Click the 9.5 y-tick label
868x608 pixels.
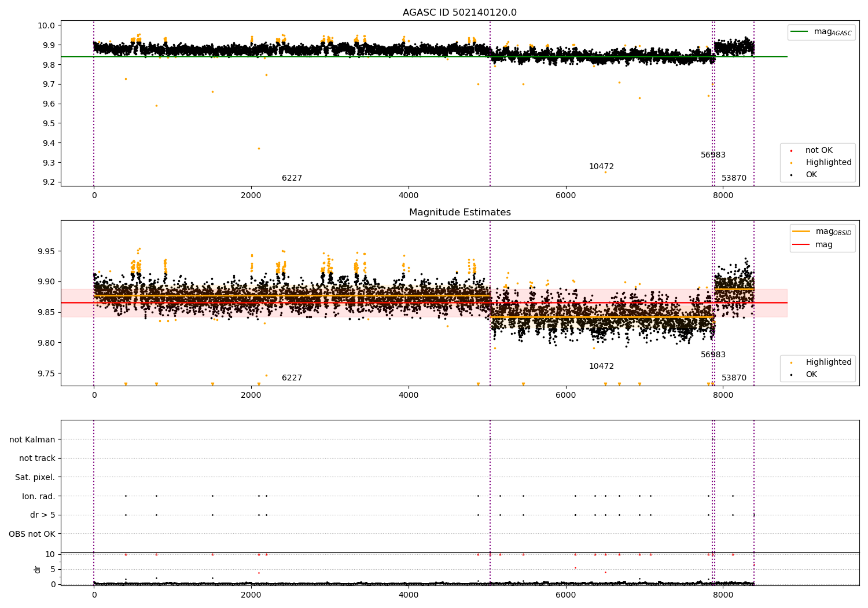49,123
